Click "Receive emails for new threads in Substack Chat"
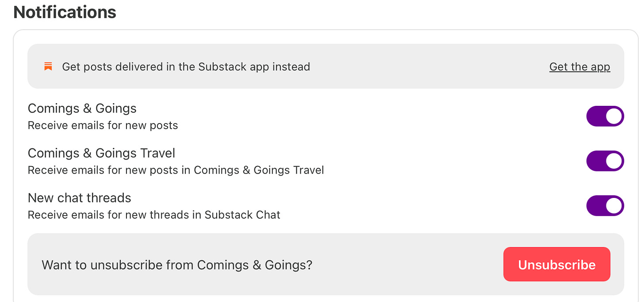 point(154,215)
